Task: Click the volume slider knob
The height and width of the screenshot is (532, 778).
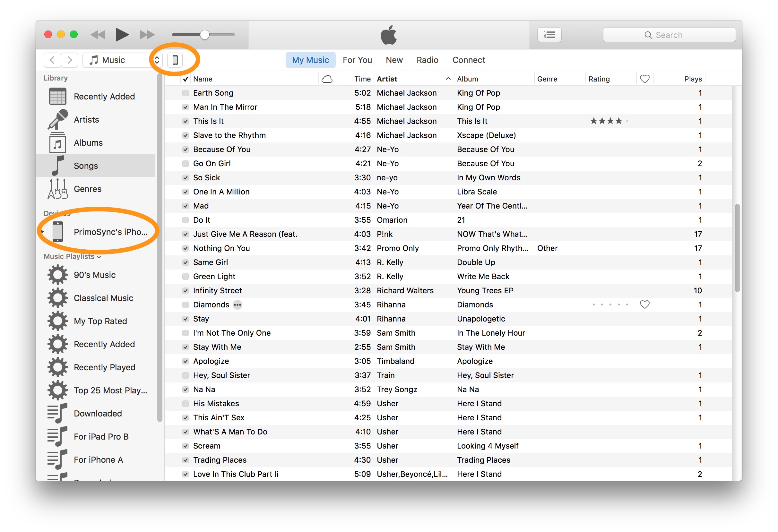Action: point(204,34)
